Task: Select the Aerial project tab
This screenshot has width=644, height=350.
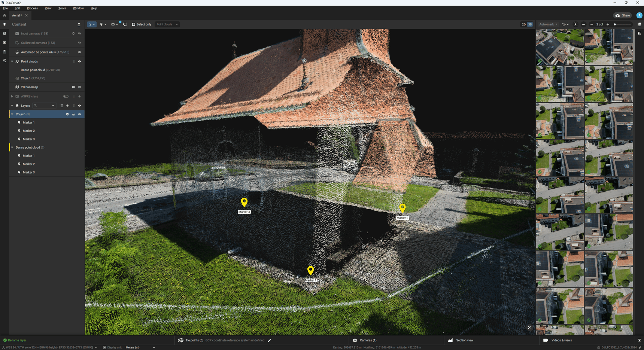Action: (x=17, y=15)
